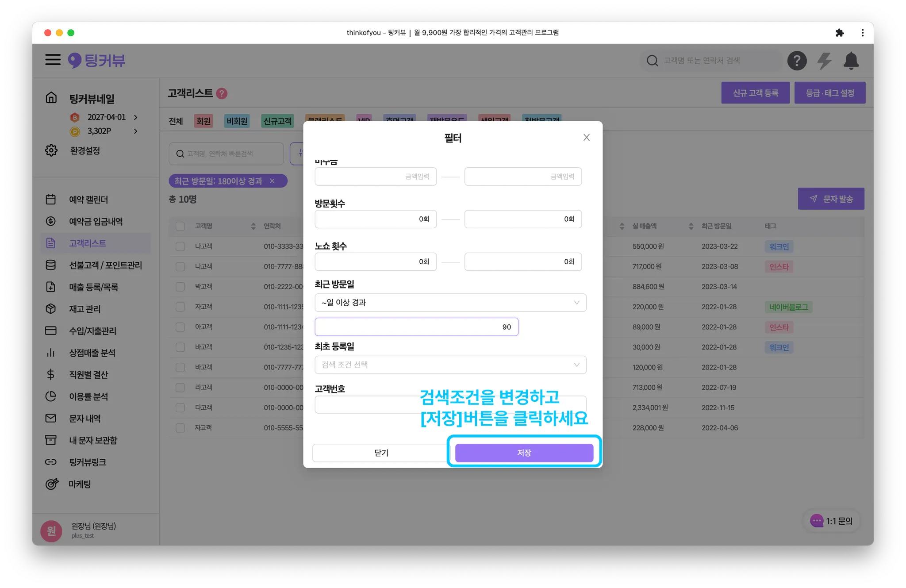The width and height of the screenshot is (906, 588).
Task: Open the 최초 등록일 검색 조건 dropdown
Action: coord(450,365)
